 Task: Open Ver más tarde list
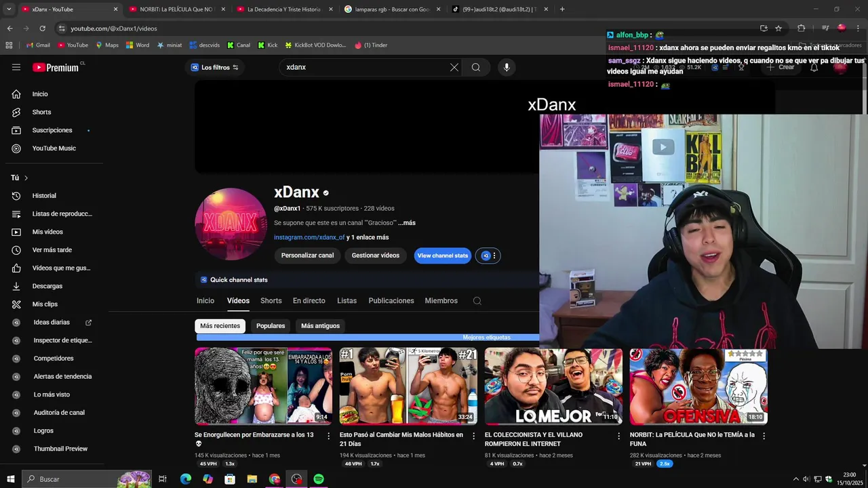pos(53,250)
